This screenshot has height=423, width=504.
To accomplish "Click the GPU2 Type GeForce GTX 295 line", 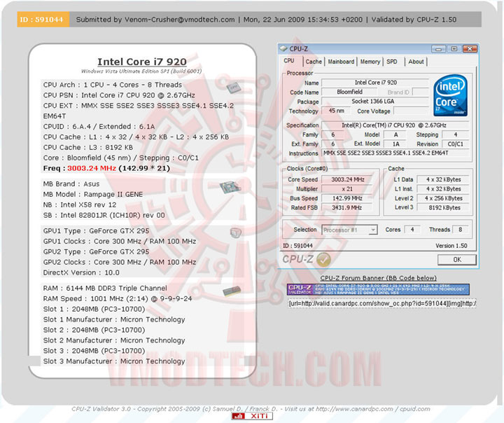I will (96, 252).
